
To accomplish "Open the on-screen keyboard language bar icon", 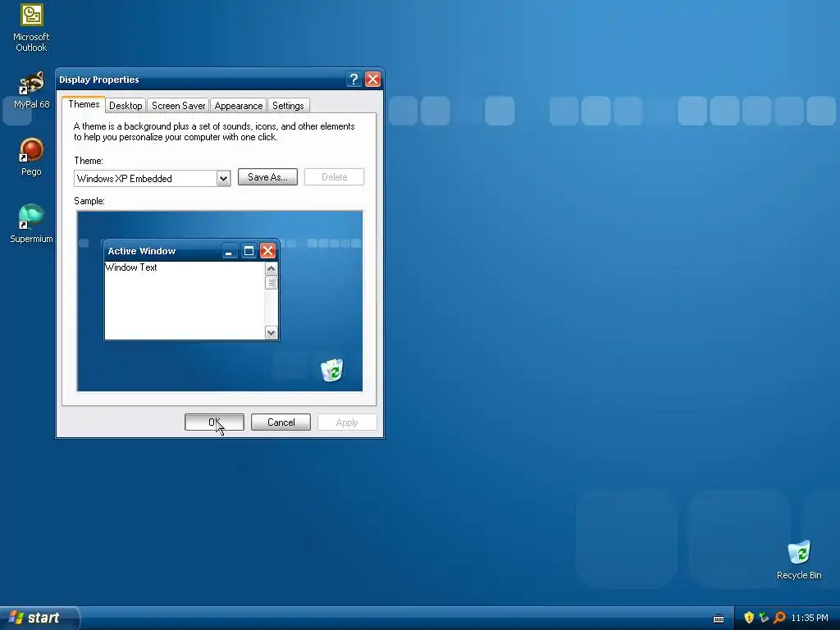I will [719, 619].
